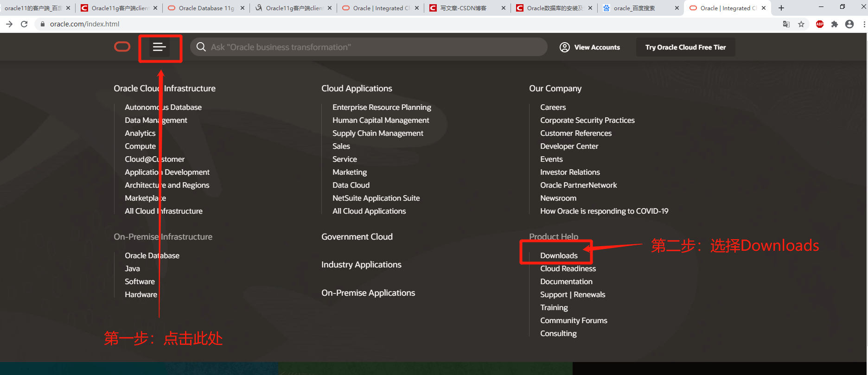Screen dimensions: 868x375
Task: Open Government Cloud link
Action: [x=357, y=236]
